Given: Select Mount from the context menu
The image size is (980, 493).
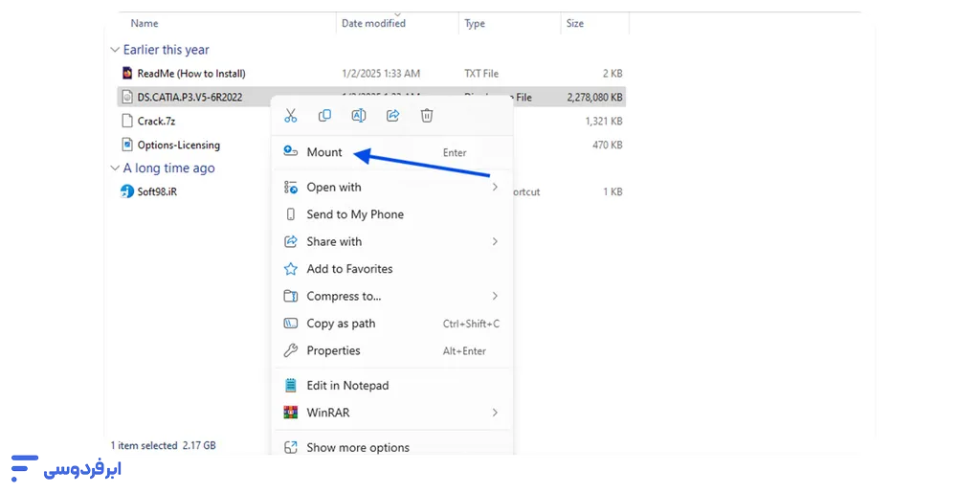Looking at the screenshot, I should [324, 152].
